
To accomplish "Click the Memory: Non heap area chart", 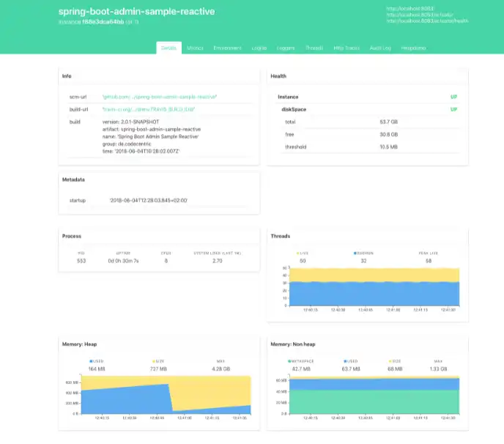I will coord(374,395).
